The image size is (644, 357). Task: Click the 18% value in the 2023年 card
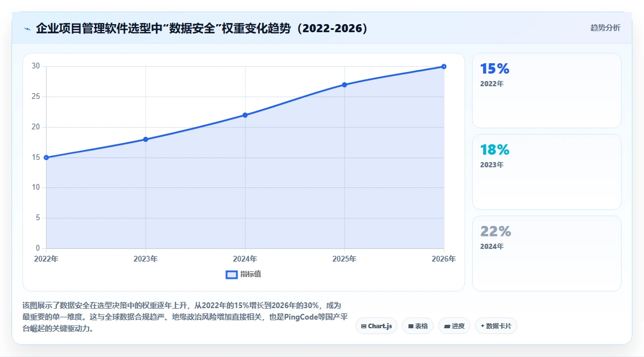point(494,150)
